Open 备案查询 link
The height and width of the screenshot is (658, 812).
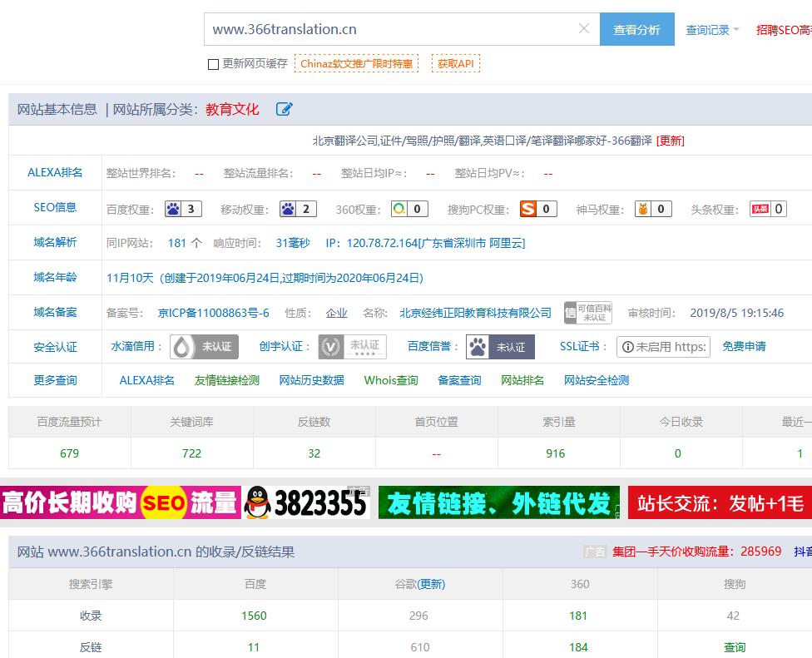(x=459, y=380)
